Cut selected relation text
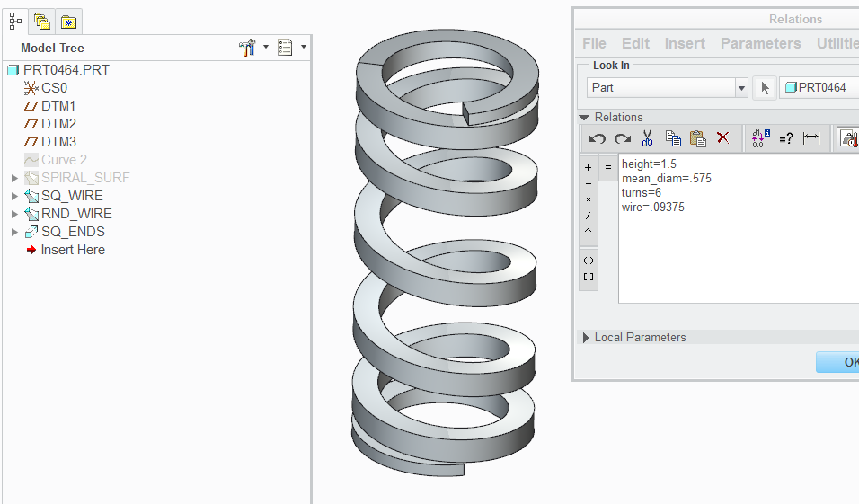This screenshot has height=504, width=859. pyautogui.click(x=648, y=138)
